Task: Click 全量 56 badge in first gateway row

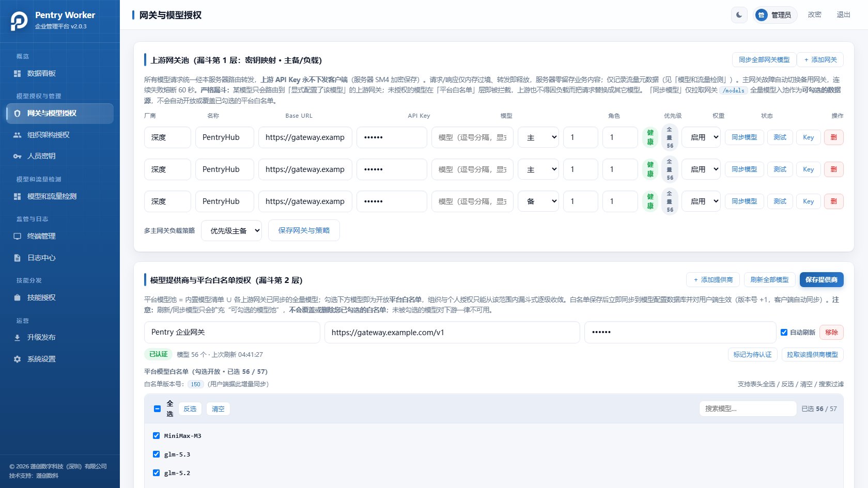Action: 670,137
